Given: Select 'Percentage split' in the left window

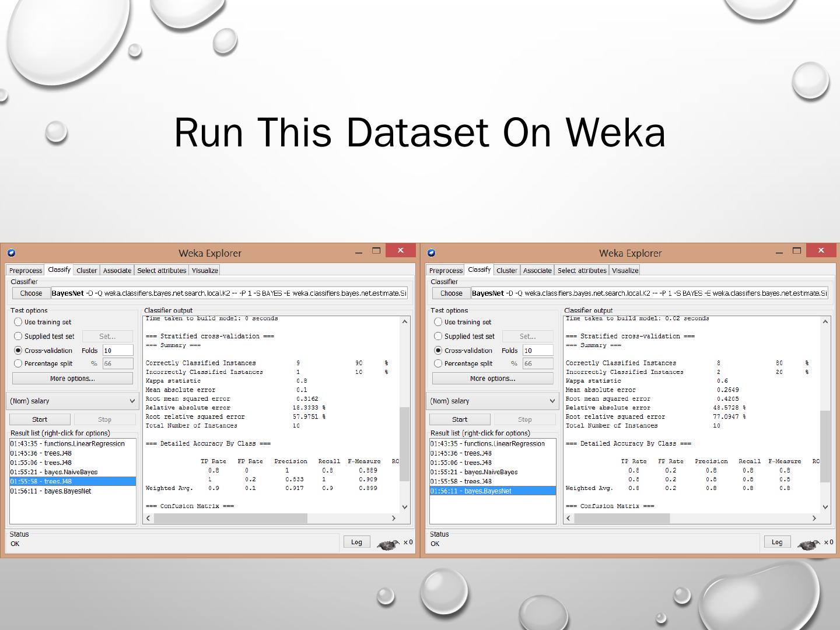Looking at the screenshot, I should (43, 363).
